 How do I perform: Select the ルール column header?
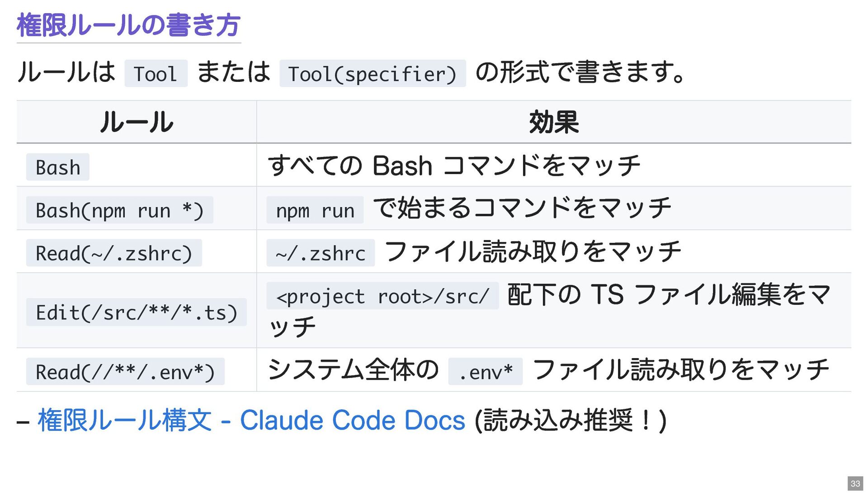tap(136, 122)
